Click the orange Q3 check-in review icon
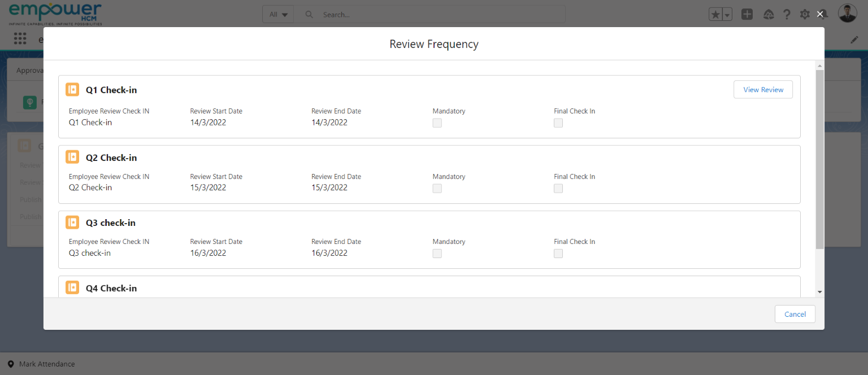 click(x=72, y=223)
